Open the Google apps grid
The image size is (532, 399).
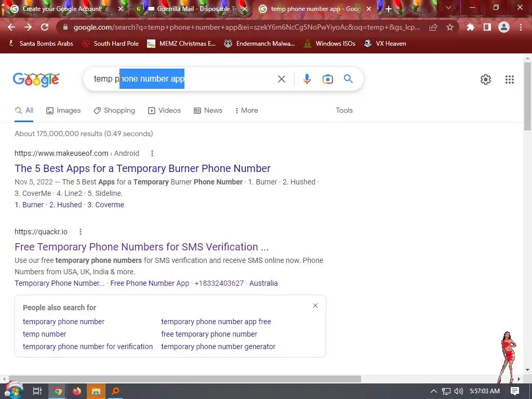510,79
